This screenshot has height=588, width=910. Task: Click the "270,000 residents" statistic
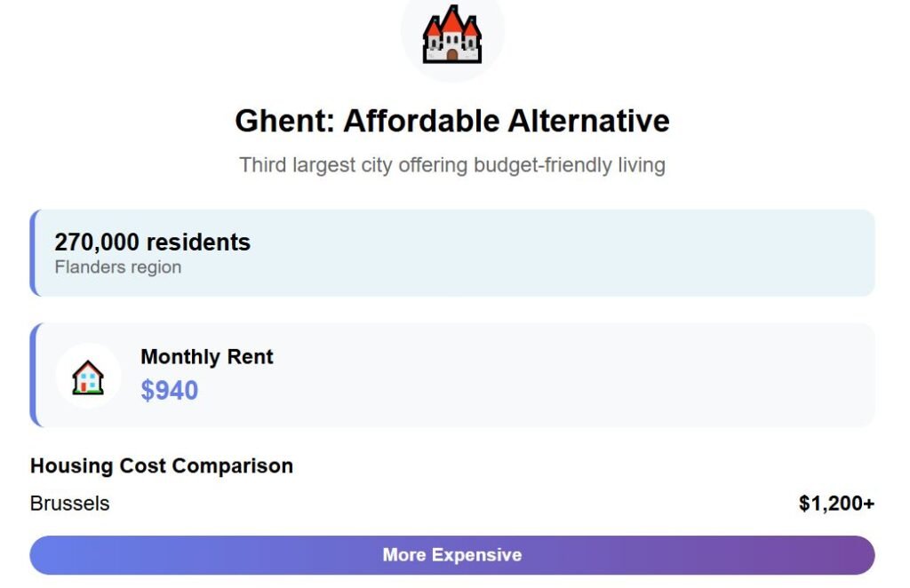[152, 242]
